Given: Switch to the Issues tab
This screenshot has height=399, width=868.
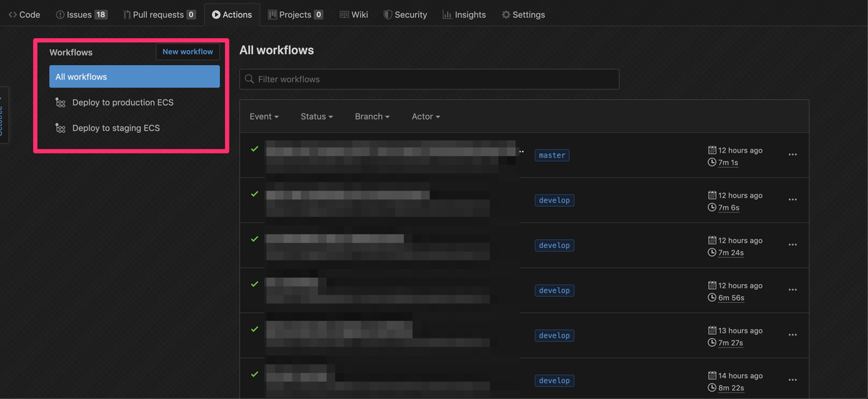Looking at the screenshot, I should pos(82,14).
